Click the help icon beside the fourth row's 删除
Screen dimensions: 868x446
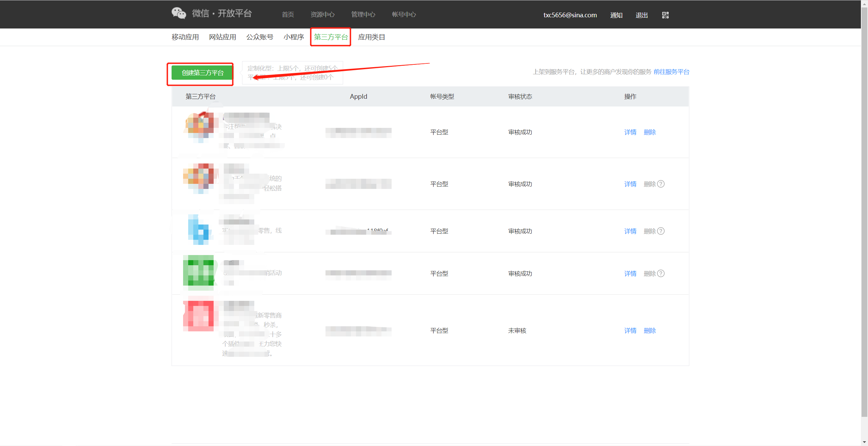click(661, 273)
